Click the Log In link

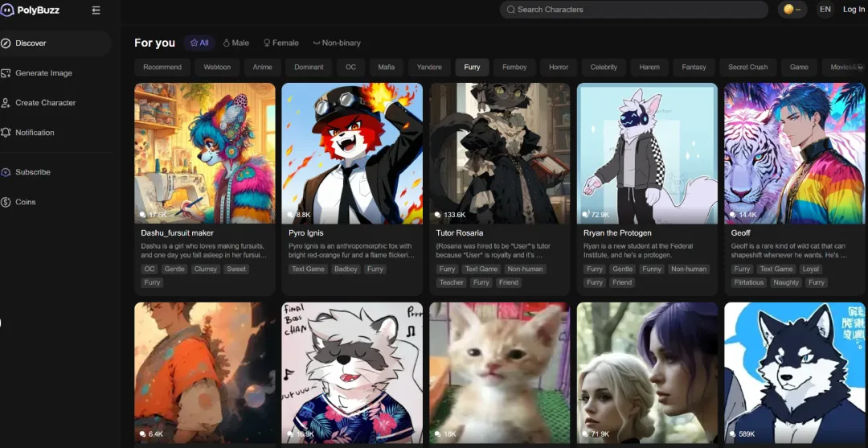854,10
